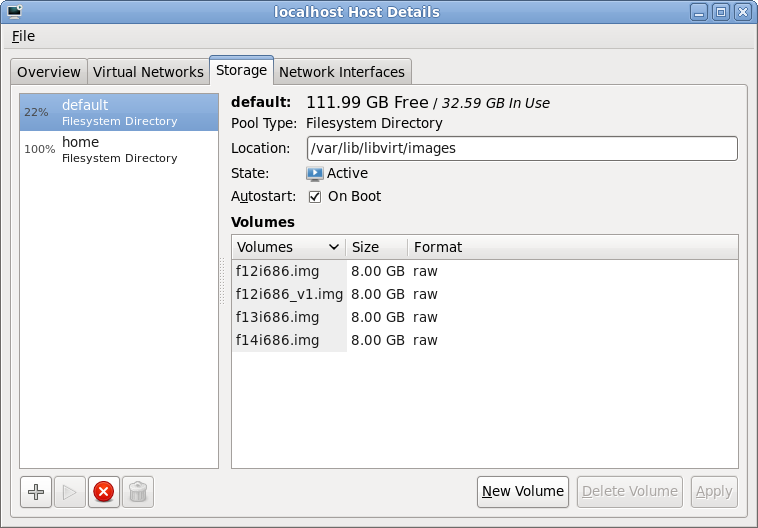Screen dimensions: 758x528
Task: Open the window menu icon in title bar
Action: pos(13,12)
